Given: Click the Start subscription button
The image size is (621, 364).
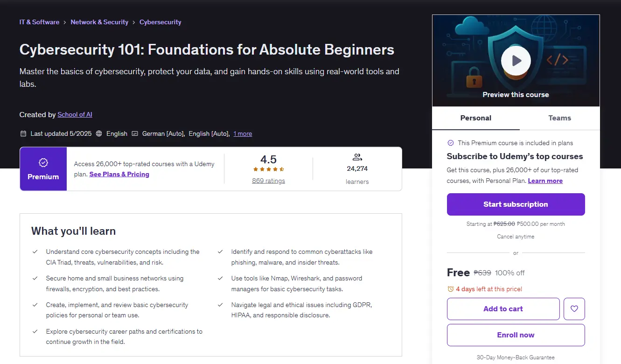Looking at the screenshot, I should (516, 204).
